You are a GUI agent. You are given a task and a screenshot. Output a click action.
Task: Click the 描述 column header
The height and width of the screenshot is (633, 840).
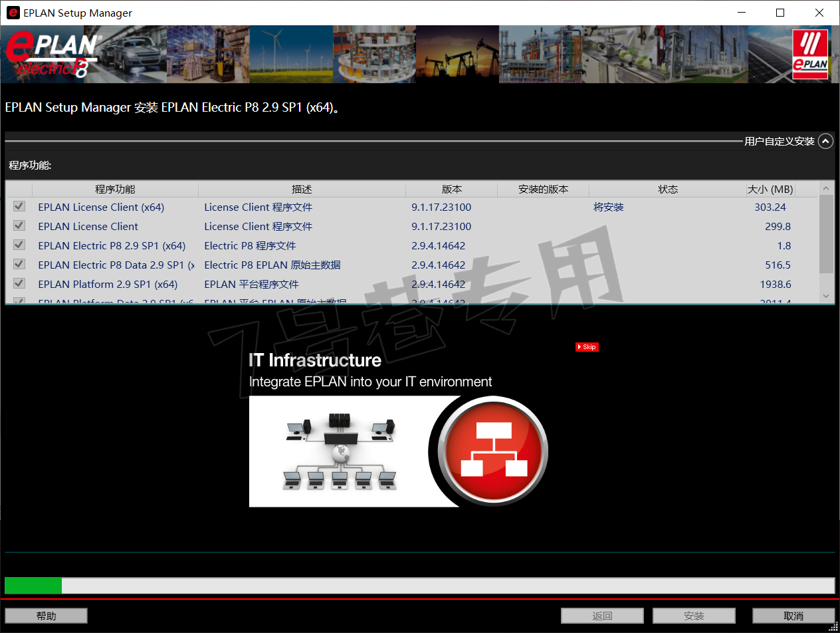pyautogui.click(x=302, y=189)
